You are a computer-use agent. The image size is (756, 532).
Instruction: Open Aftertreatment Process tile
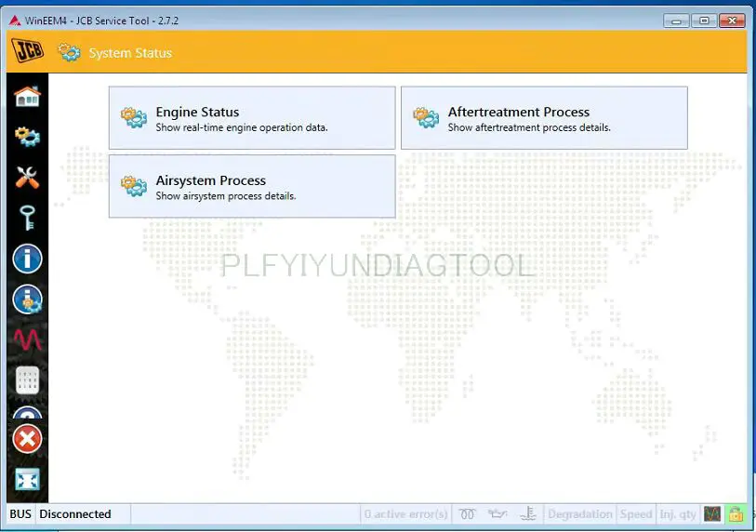544,118
